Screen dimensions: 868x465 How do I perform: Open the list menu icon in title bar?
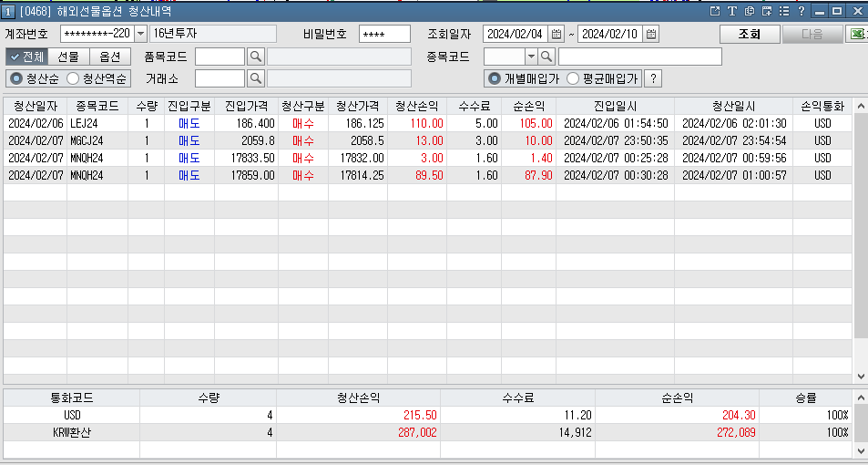784,11
